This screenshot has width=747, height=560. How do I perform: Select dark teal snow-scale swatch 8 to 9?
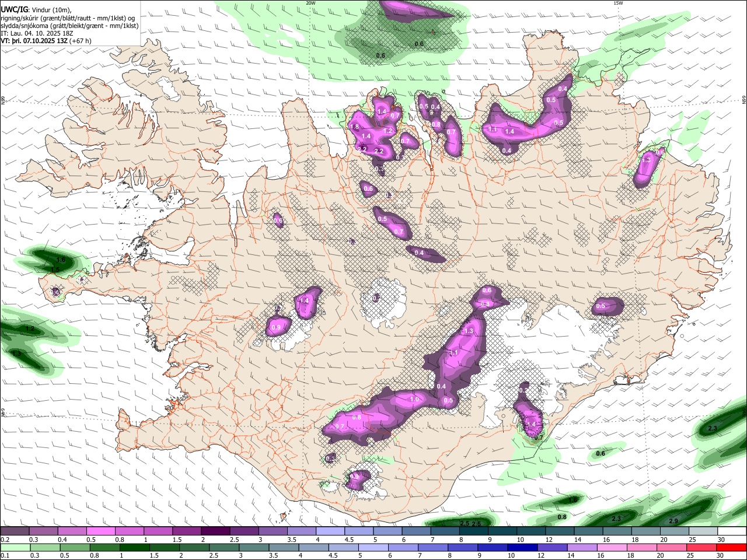[473, 531]
